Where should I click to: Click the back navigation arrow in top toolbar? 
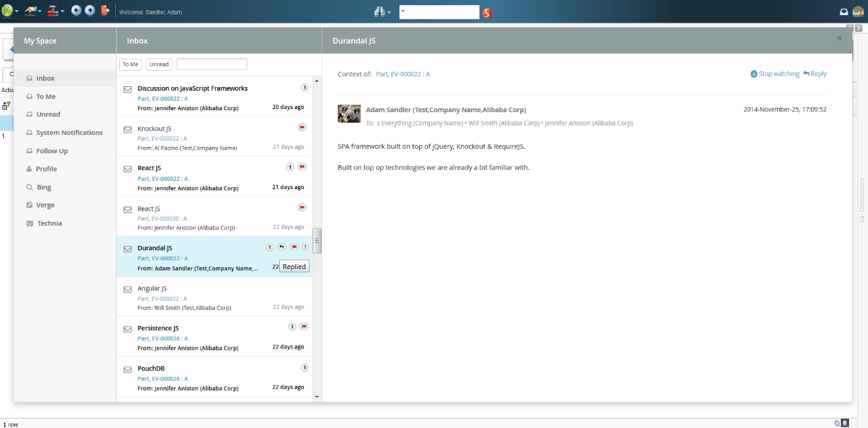(76, 11)
